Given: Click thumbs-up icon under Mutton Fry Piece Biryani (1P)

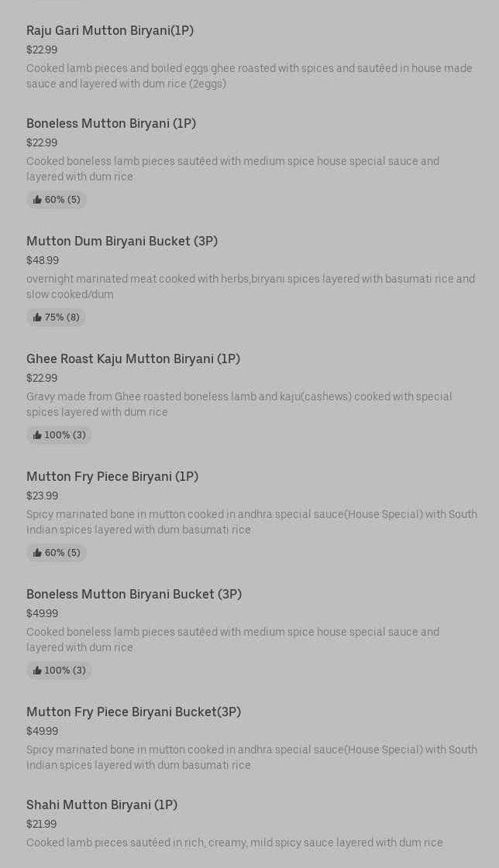Looking at the screenshot, I should [37, 553].
